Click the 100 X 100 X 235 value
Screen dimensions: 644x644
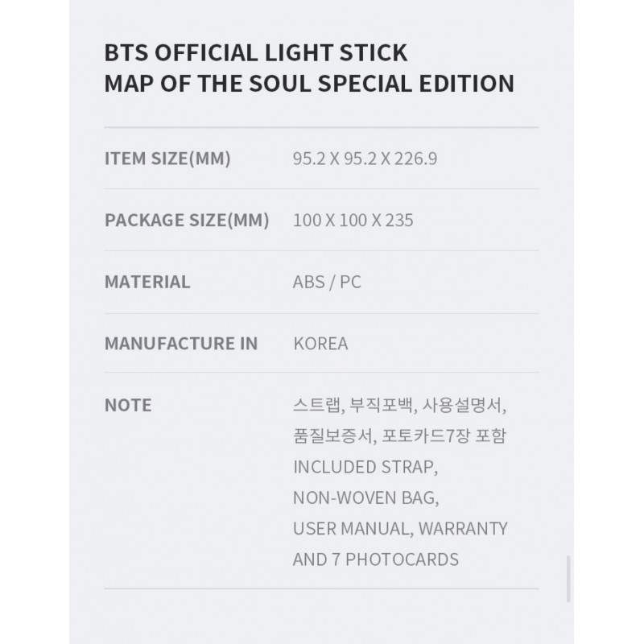pyautogui.click(x=353, y=220)
